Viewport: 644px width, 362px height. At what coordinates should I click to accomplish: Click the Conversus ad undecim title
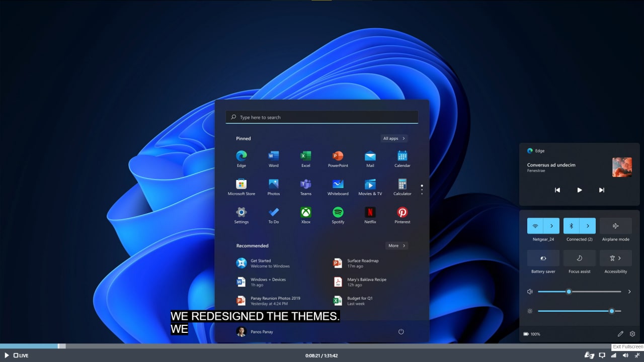click(x=551, y=165)
